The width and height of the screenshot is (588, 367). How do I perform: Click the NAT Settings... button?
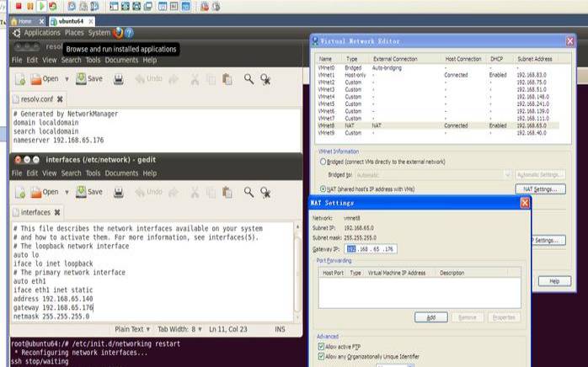point(540,189)
